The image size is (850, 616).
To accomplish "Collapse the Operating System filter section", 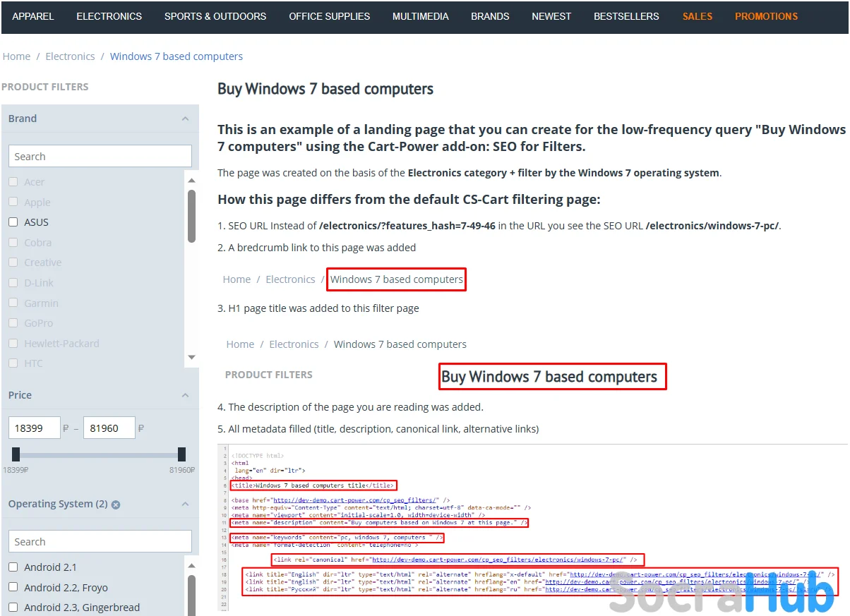I will (185, 504).
